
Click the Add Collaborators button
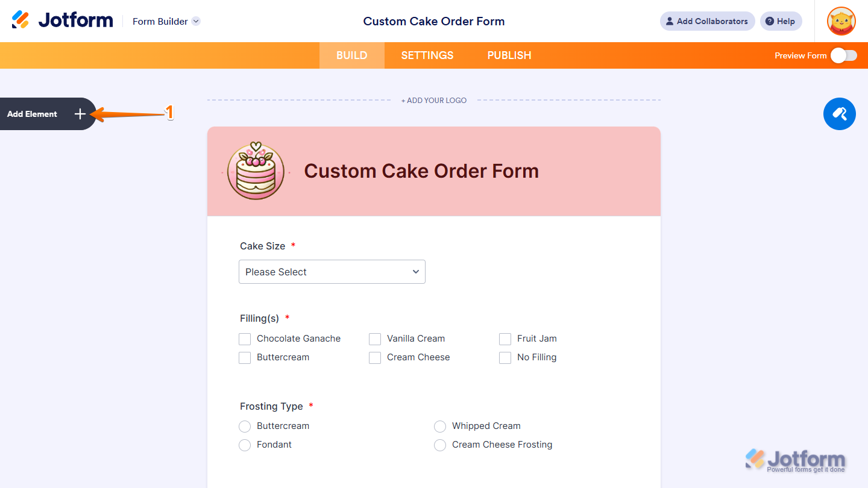pos(707,20)
